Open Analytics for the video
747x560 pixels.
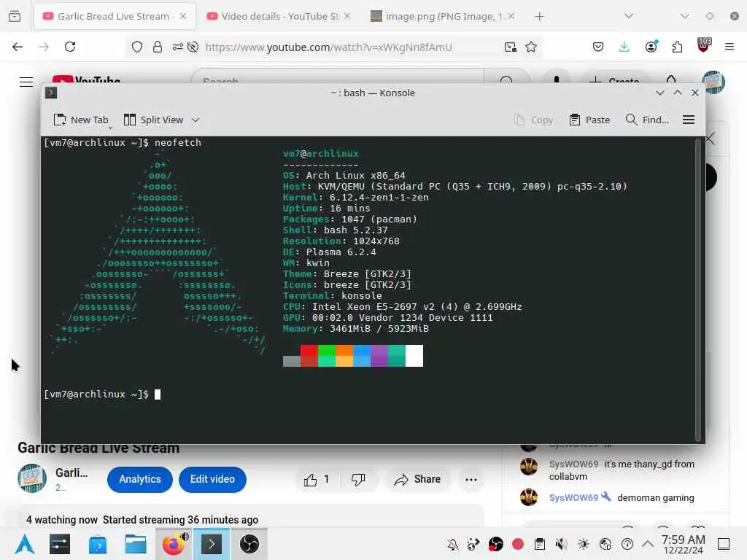pyautogui.click(x=139, y=479)
